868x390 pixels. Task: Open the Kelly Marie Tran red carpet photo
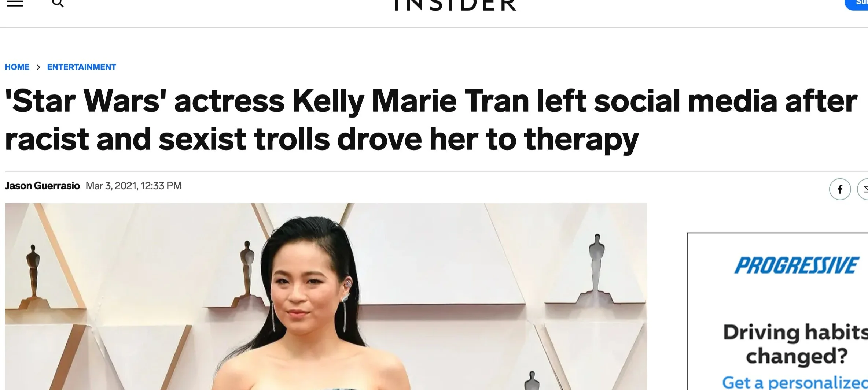[326, 297]
